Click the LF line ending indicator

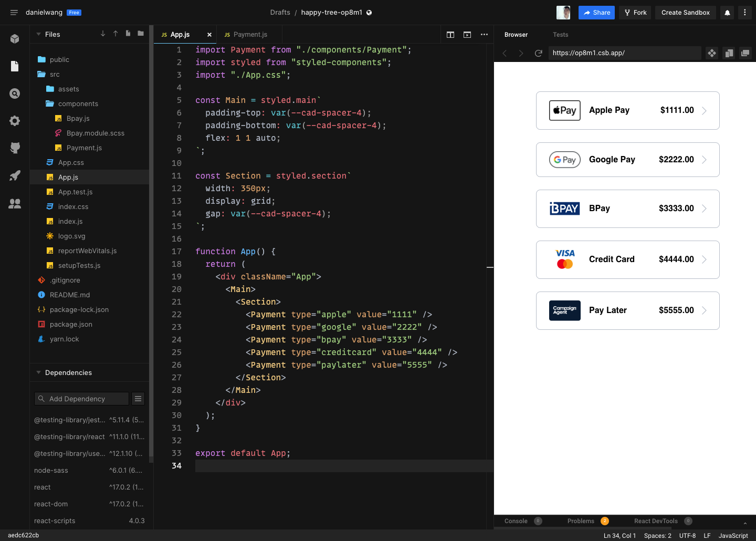coord(707,536)
